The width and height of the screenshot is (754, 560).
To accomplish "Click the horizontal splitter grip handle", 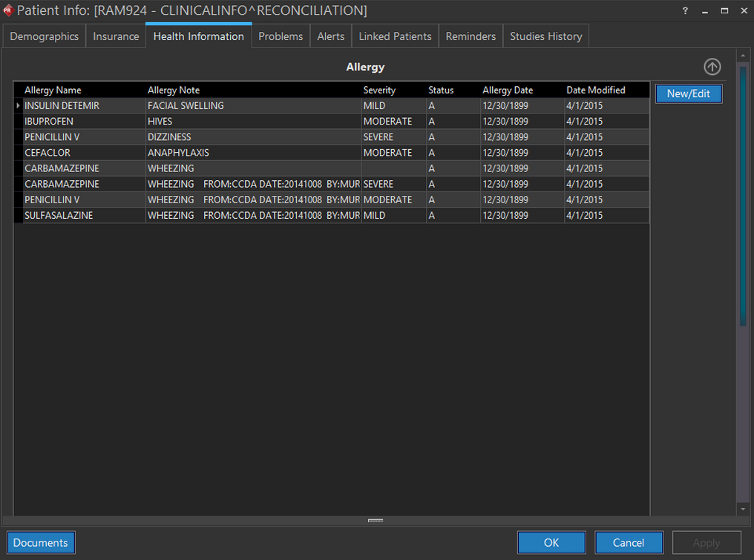I will tap(376, 521).
